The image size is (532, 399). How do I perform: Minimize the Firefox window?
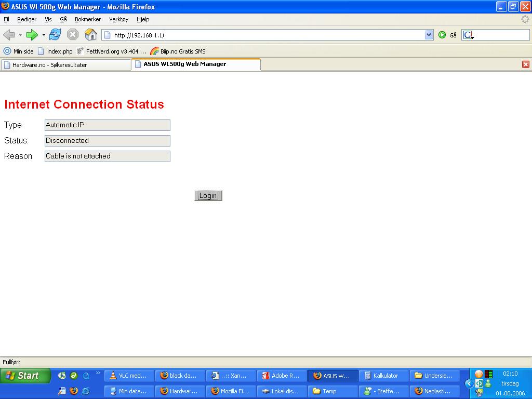click(501, 6)
